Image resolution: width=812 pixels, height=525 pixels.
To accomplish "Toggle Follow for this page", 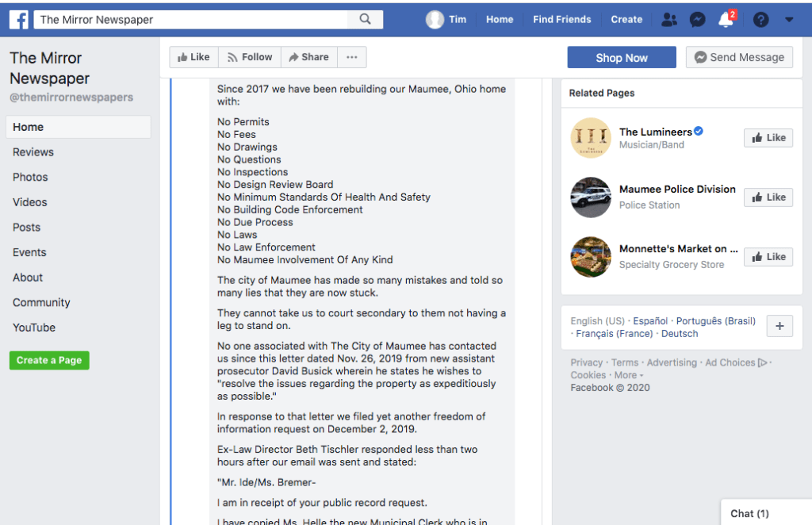I will (249, 57).
